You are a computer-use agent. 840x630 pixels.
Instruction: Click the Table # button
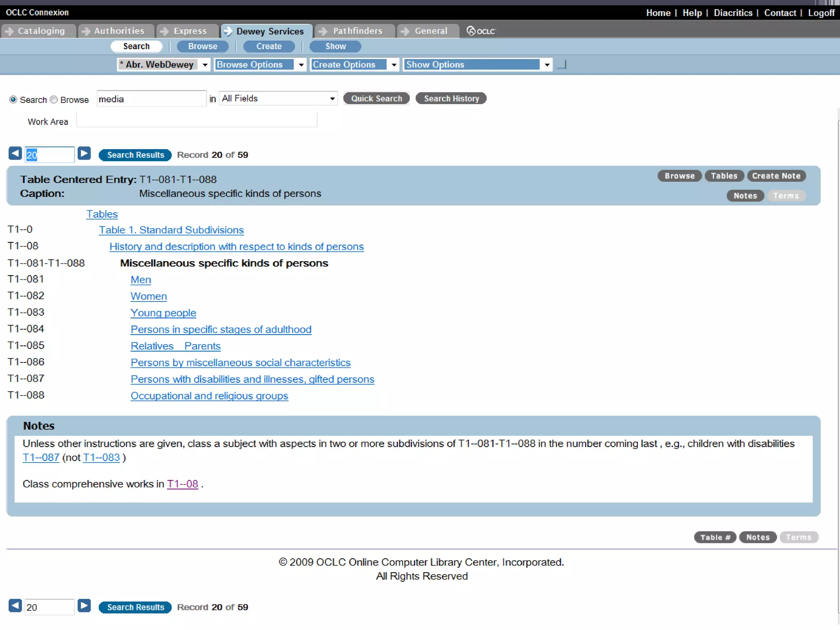714,537
